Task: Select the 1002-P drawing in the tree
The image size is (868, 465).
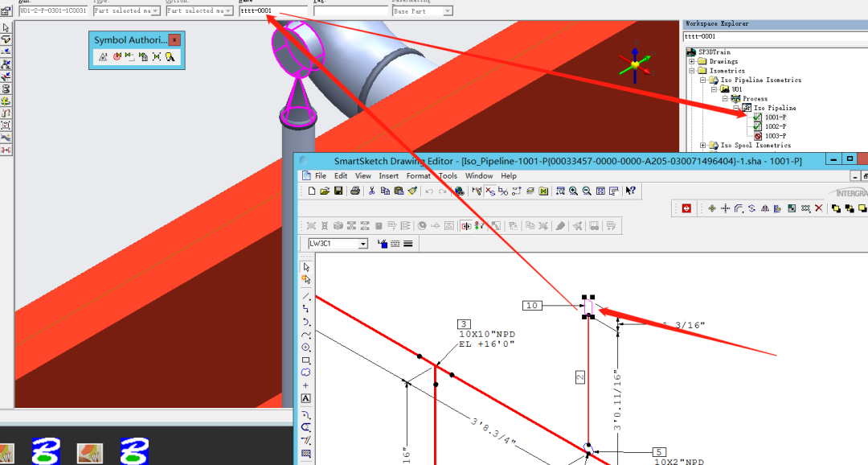Action: click(x=776, y=126)
